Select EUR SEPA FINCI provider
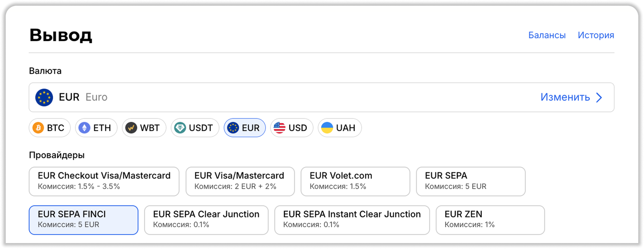 click(x=84, y=220)
